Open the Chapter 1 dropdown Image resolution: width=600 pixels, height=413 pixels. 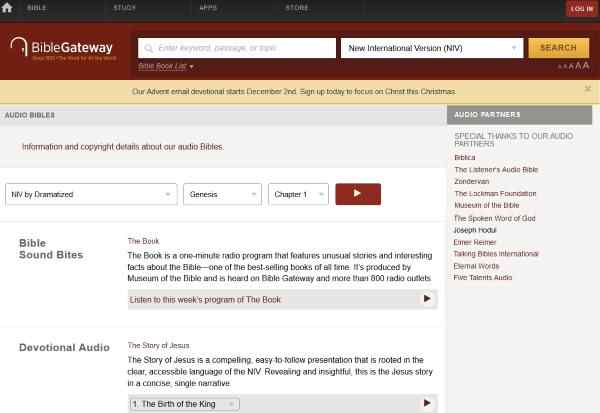pyautogui.click(x=298, y=194)
